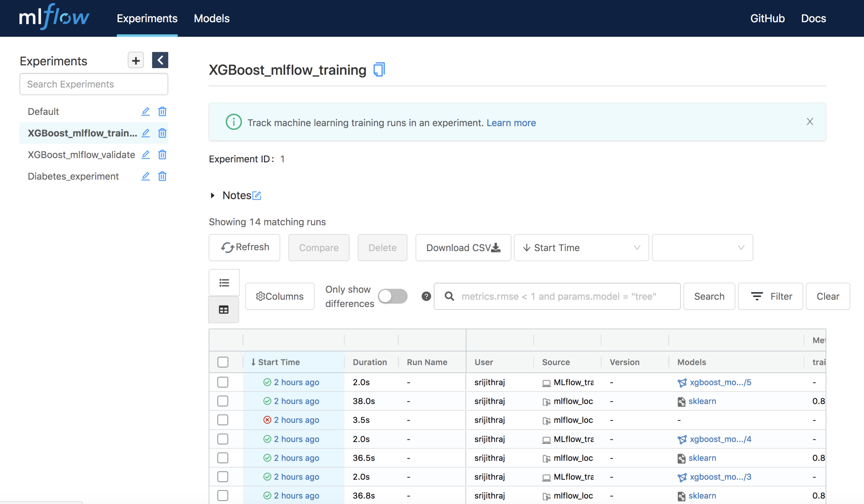Open the empty dropdown beside Start Time
Screen dimensions: 864x504
pos(702,248)
